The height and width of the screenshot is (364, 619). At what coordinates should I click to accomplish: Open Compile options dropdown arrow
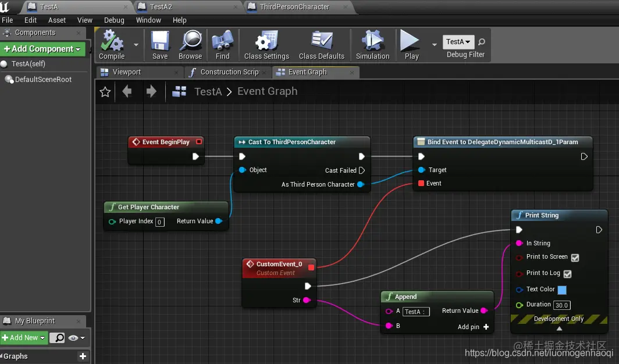(x=136, y=45)
